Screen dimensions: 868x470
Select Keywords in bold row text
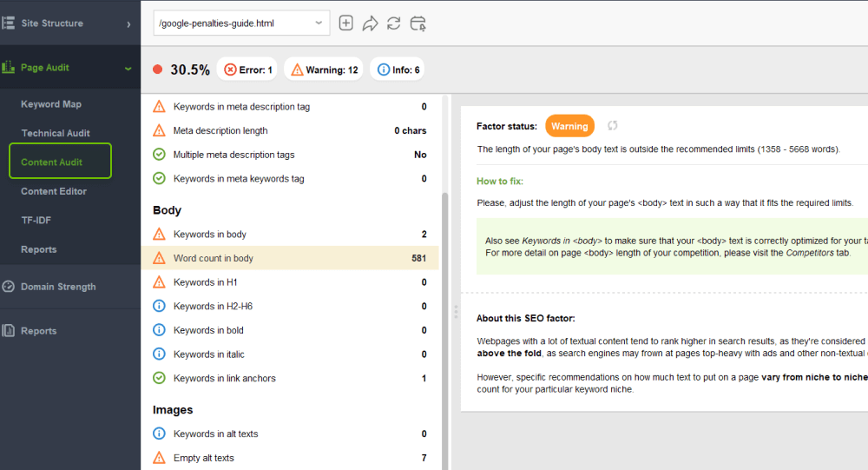coord(208,330)
